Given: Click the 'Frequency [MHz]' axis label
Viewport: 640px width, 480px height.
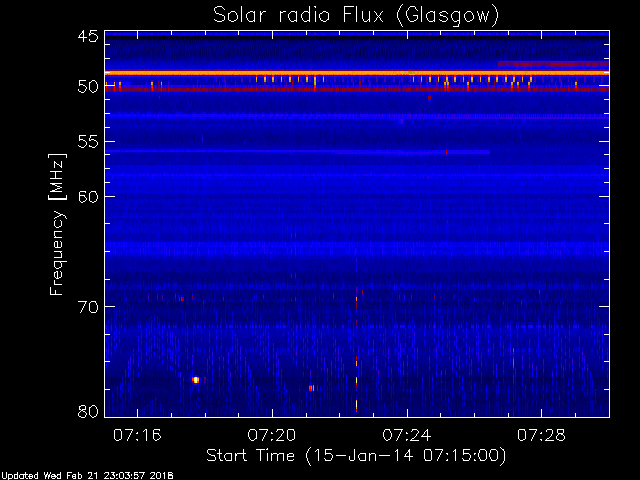Looking at the screenshot, I should [x=57, y=224].
